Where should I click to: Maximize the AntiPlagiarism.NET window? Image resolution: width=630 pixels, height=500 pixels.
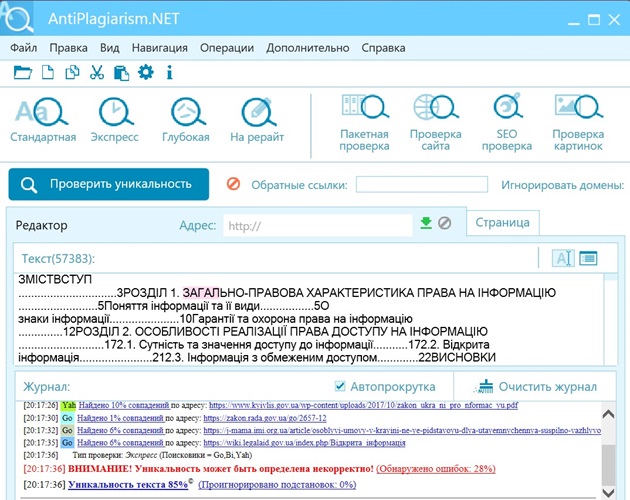point(594,19)
